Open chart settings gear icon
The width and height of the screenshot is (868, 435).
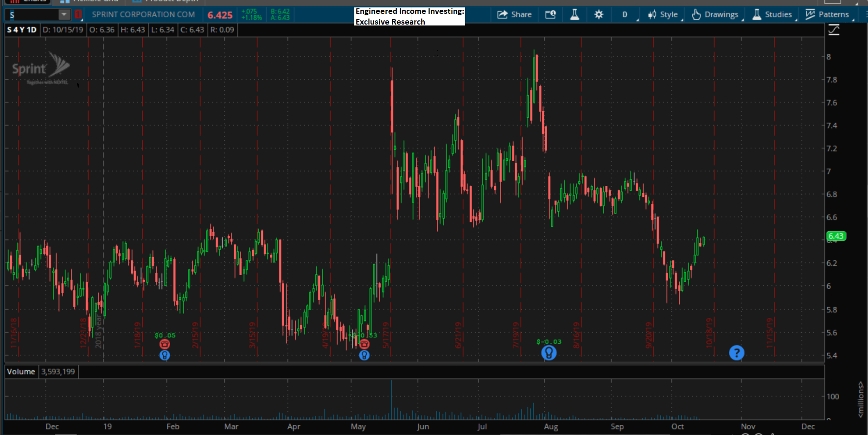[599, 14]
